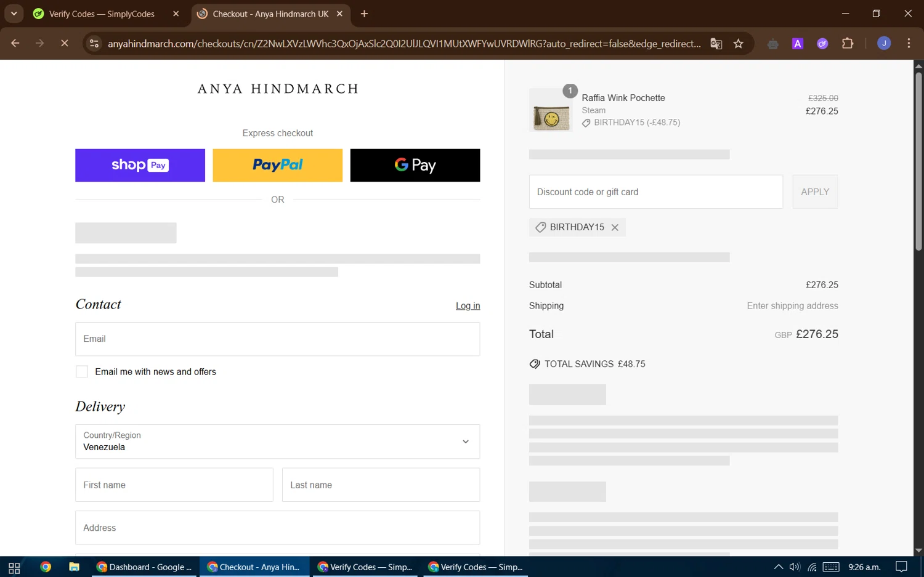This screenshot has height=577, width=924.
Task: View site information icon in address bar
Action: (94, 44)
